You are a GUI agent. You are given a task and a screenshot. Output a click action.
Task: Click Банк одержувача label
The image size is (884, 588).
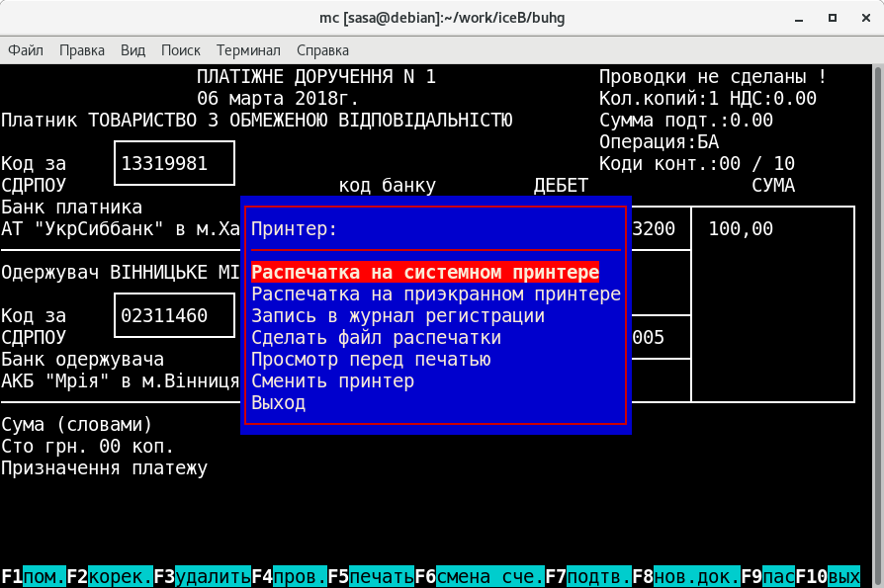point(82,360)
